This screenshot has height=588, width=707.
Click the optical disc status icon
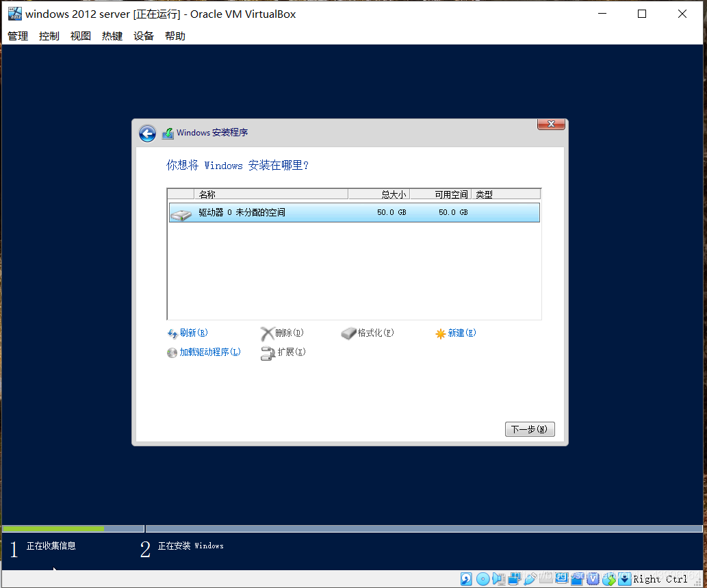(483, 579)
